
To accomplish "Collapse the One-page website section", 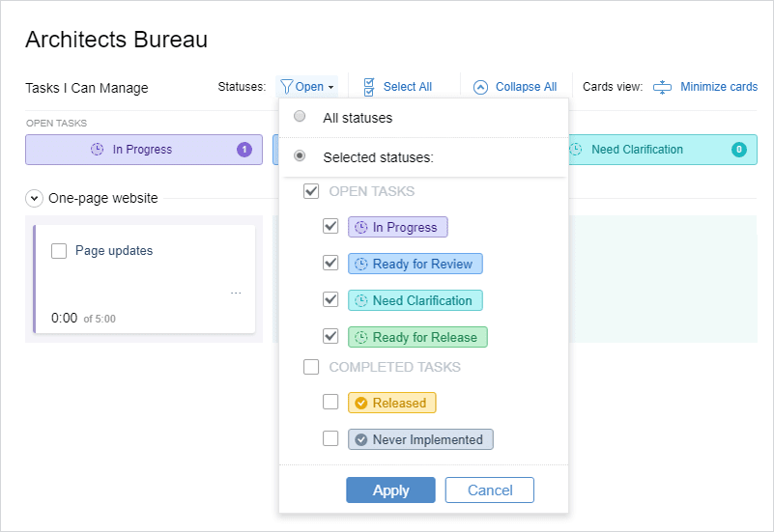I will pos(34,199).
